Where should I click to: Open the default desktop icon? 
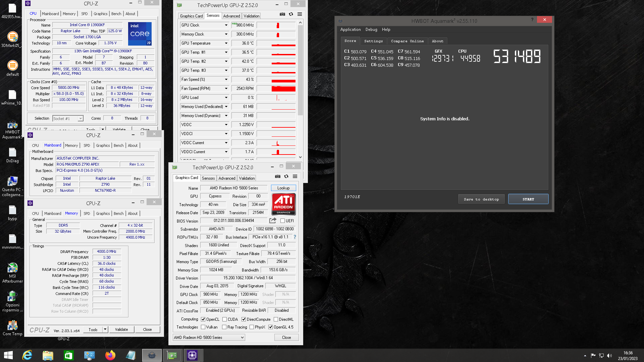12,68
